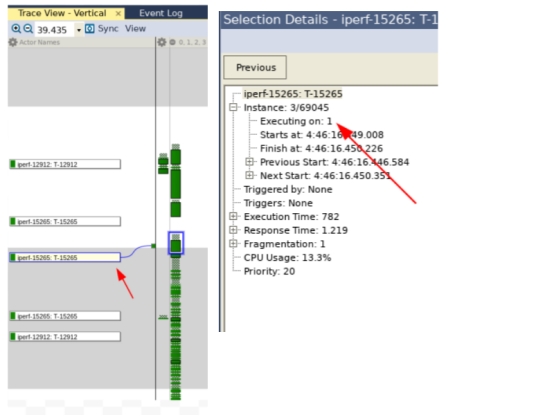This screenshot has width=554, height=416.
Task: Click the zoom value field showing 39.435
Action: (x=55, y=30)
